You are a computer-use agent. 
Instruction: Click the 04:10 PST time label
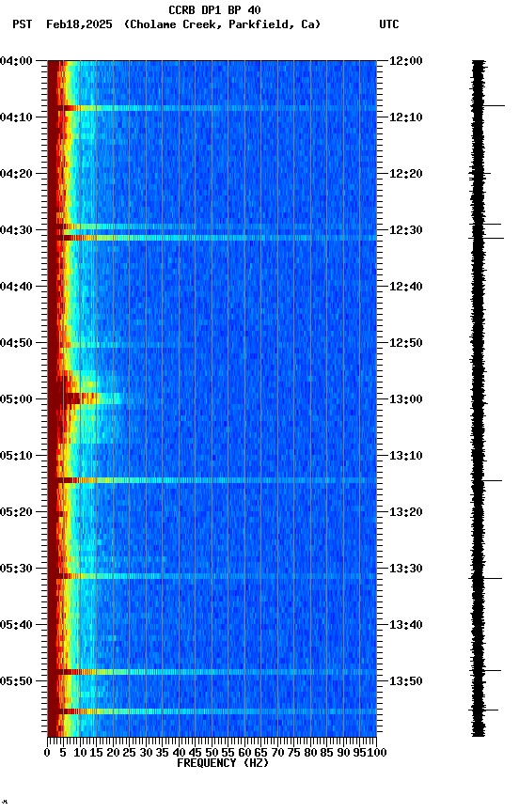[x=16, y=117]
